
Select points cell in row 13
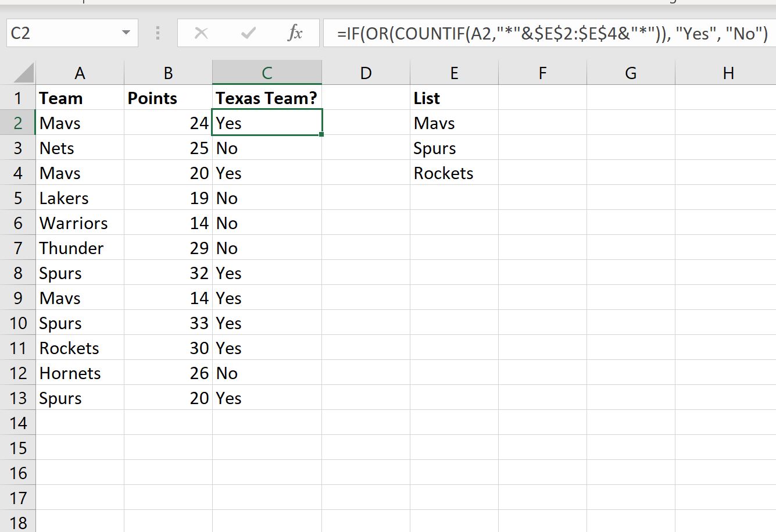pos(168,398)
